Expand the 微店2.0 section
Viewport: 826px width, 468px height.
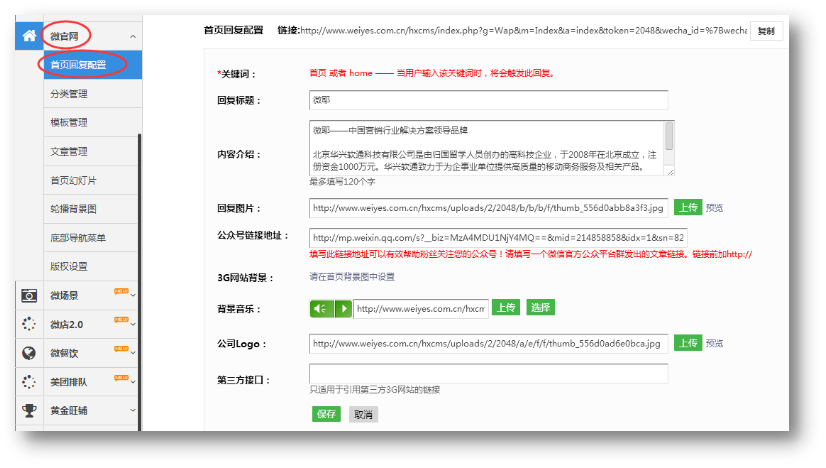coord(133,324)
